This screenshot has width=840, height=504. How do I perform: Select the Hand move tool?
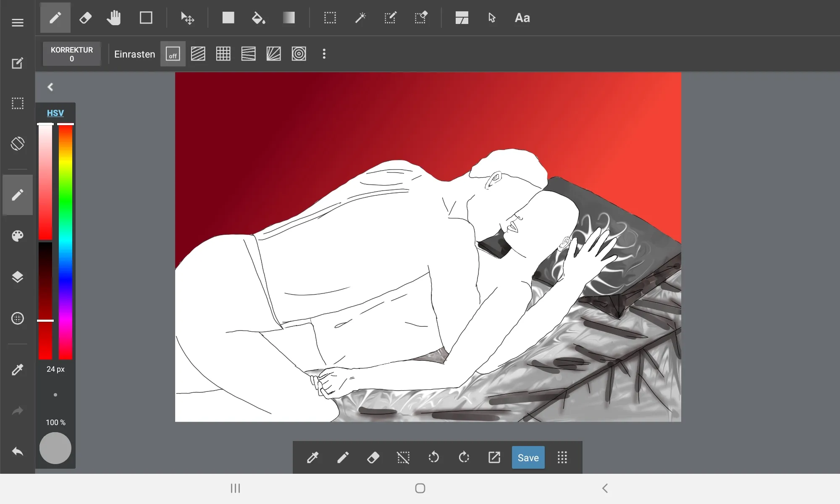113,18
